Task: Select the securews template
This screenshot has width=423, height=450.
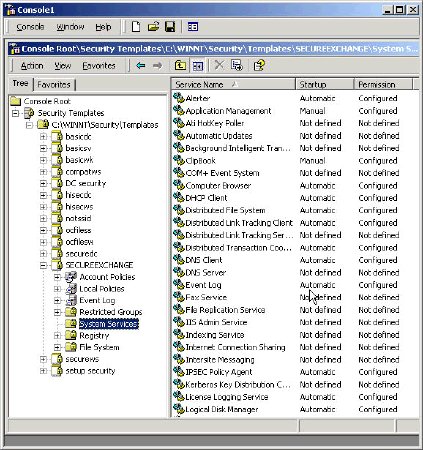Action: tap(82, 359)
